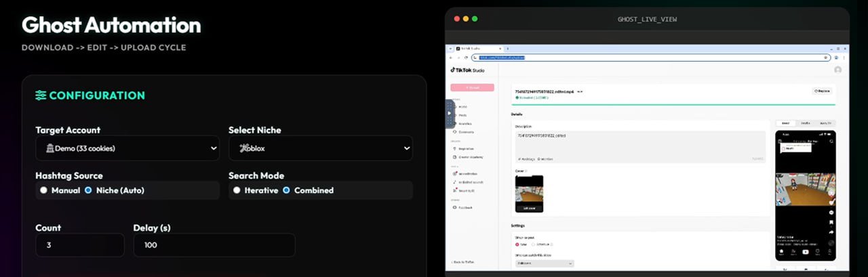Click the share arrow in phone preview

point(831,231)
